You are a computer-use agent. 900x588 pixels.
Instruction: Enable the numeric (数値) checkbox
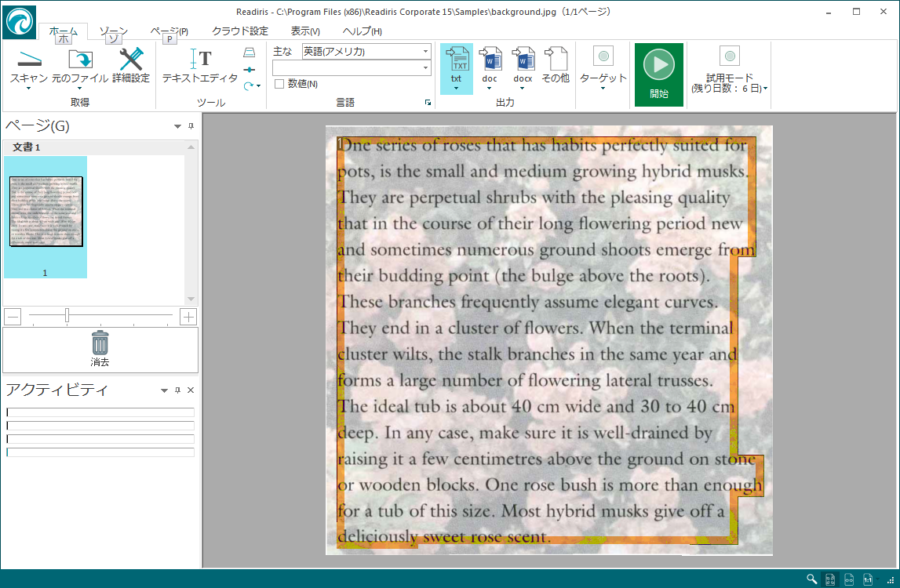pos(279,84)
